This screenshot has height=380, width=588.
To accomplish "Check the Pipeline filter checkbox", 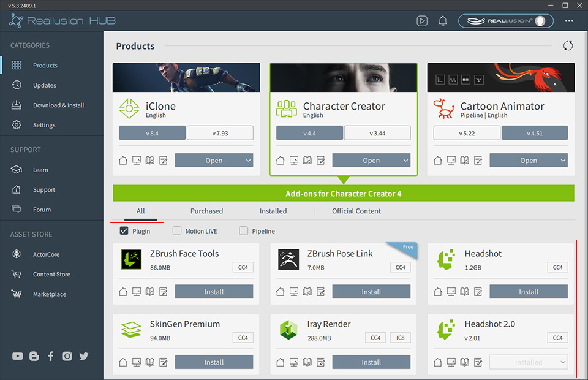I will point(244,230).
